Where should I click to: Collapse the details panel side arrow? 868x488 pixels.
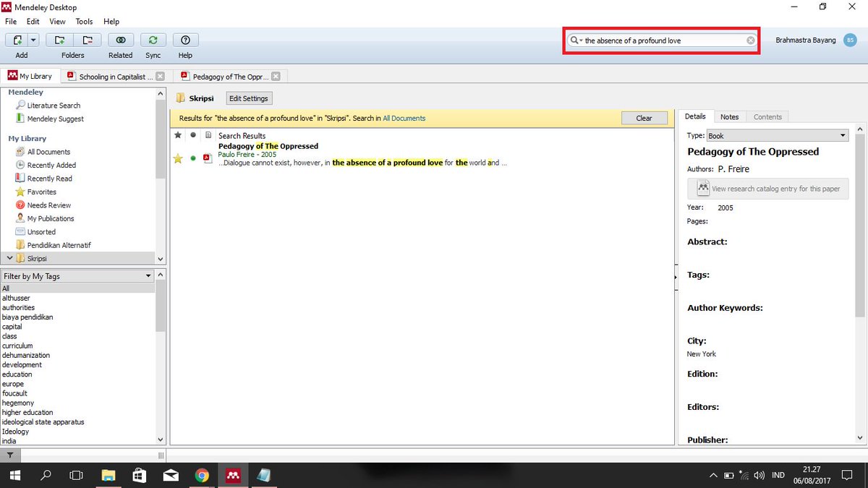click(x=676, y=277)
